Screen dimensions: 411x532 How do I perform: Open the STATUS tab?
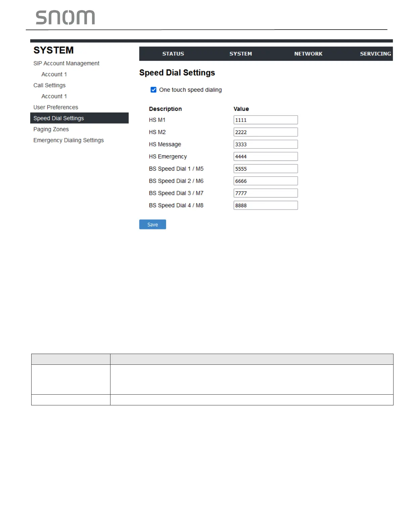173,54
